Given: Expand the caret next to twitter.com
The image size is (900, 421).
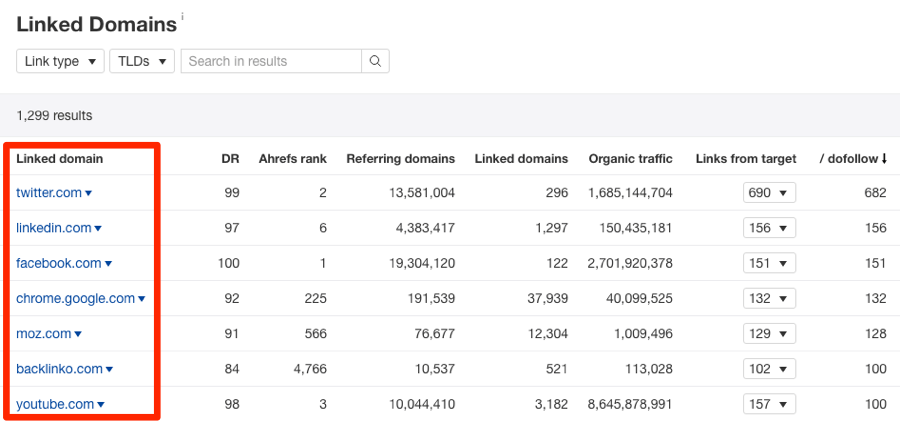Looking at the screenshot, I should coord(88,194).
